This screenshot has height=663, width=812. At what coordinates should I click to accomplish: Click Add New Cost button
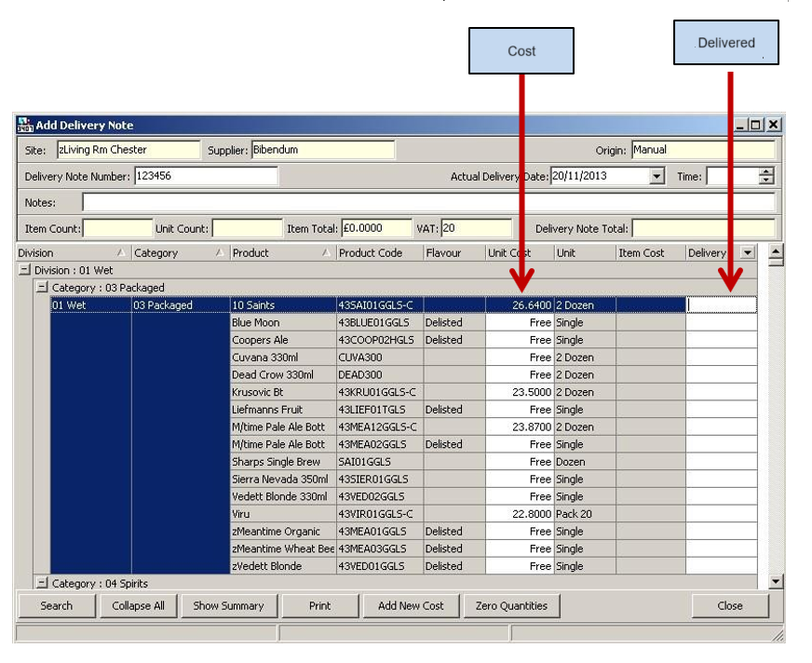411,605
